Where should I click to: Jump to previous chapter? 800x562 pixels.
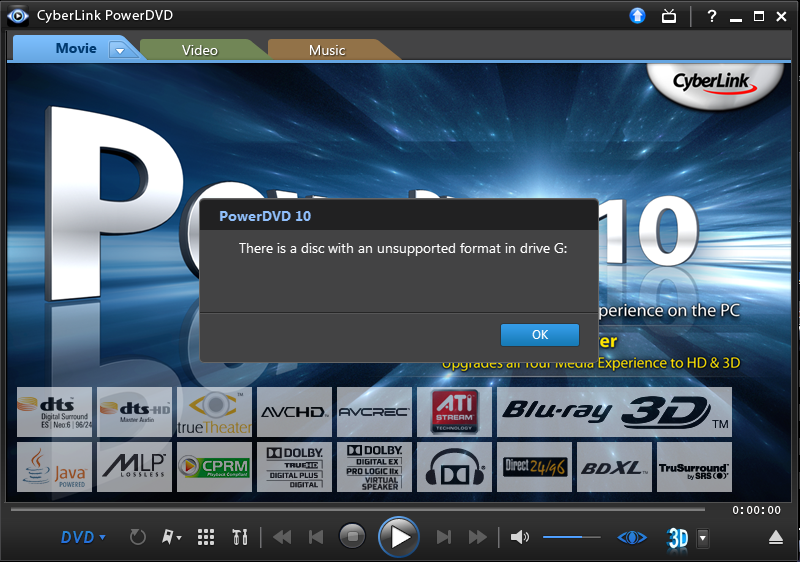point(316,537)
